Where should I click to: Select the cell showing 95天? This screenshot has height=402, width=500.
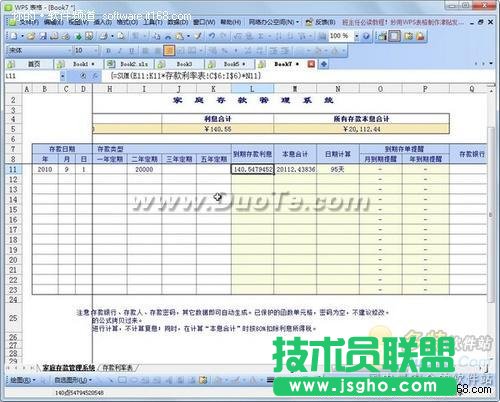(x=338, y=169)
